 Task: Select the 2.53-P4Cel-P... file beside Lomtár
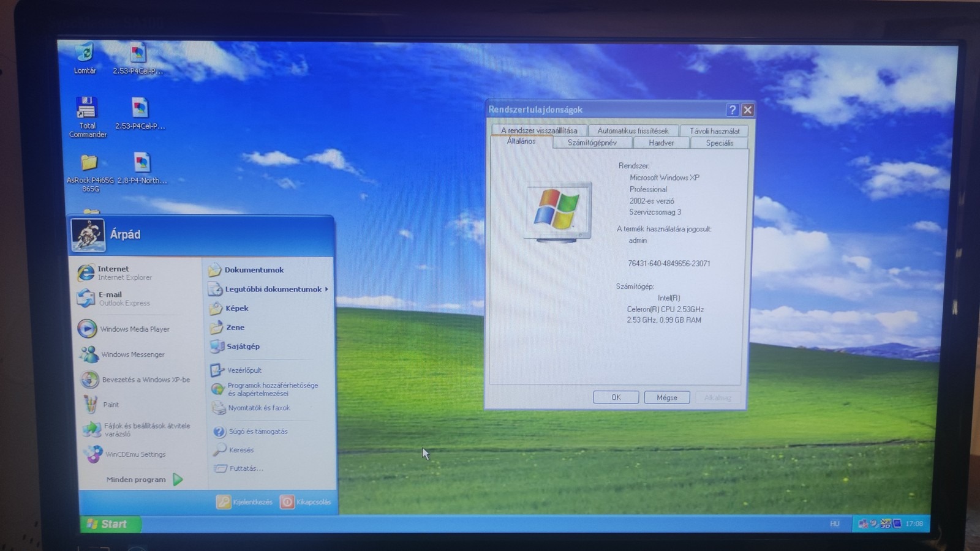click(138, 59)
